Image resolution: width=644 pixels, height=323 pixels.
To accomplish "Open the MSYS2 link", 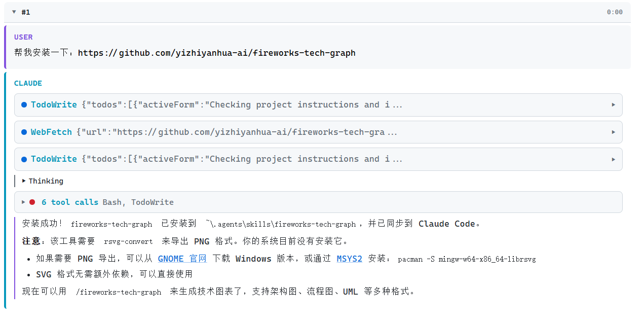I will (x=350, y=259).
